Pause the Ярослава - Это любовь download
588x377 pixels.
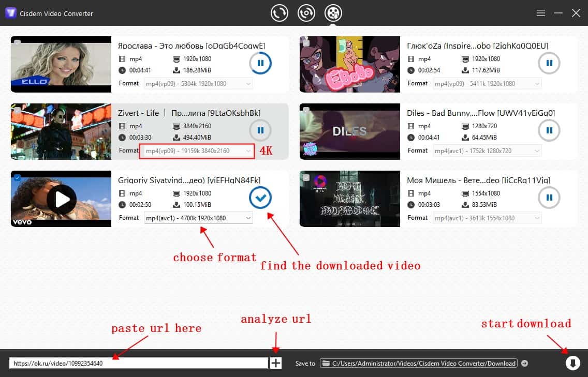[x=260, y=63]
